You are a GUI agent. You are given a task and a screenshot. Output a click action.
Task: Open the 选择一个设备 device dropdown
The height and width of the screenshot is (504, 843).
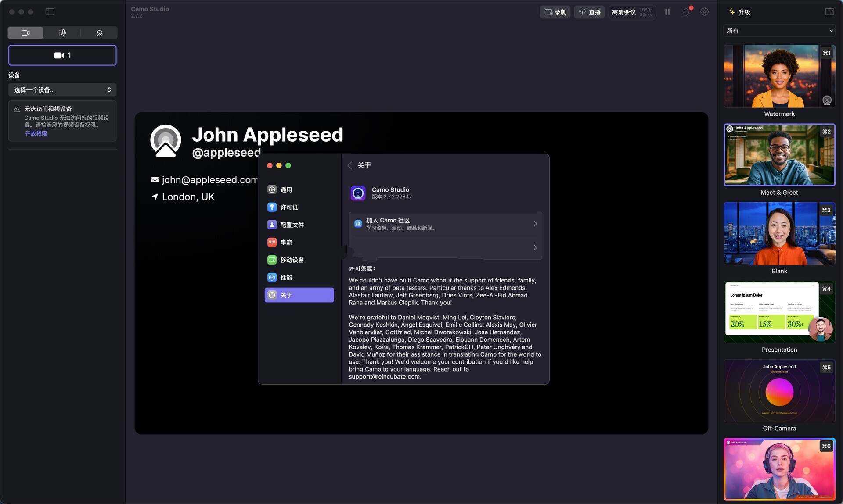tap(62, 90)
